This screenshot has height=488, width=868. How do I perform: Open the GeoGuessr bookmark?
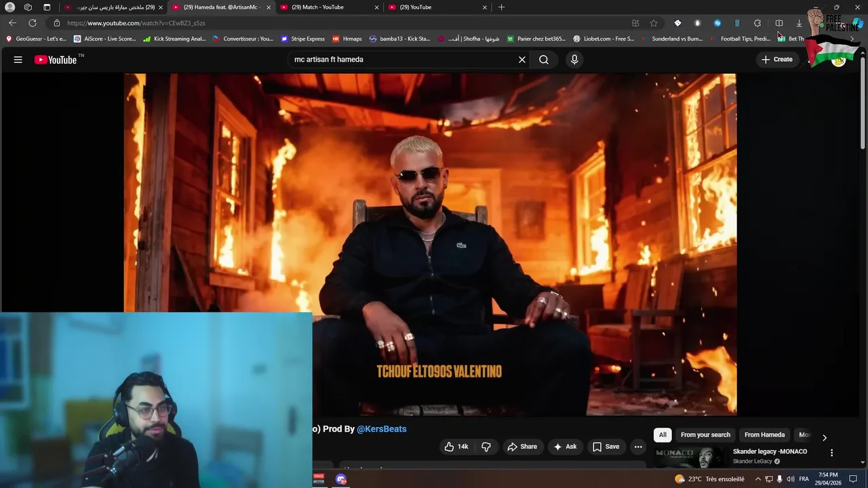coord(36,39)
